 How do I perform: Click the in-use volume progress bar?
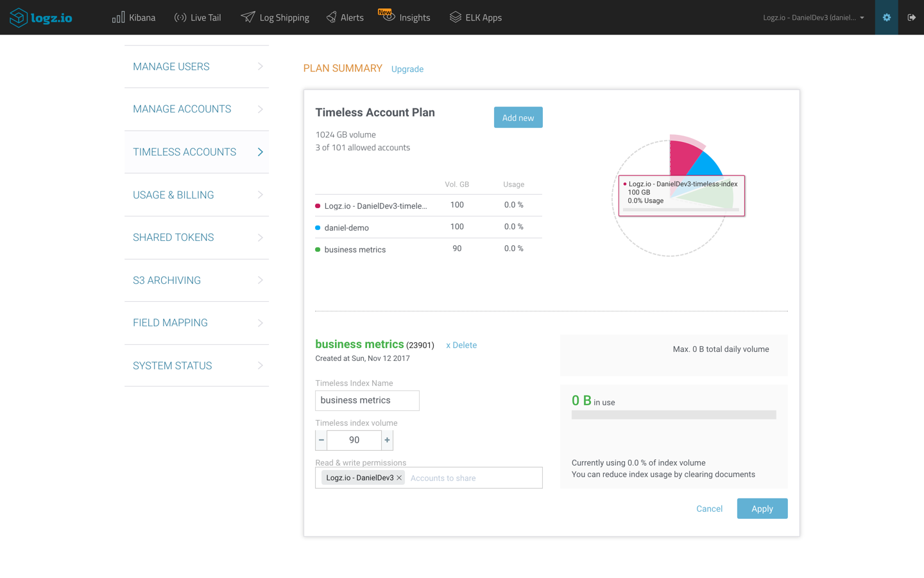[x=674, y=415]
